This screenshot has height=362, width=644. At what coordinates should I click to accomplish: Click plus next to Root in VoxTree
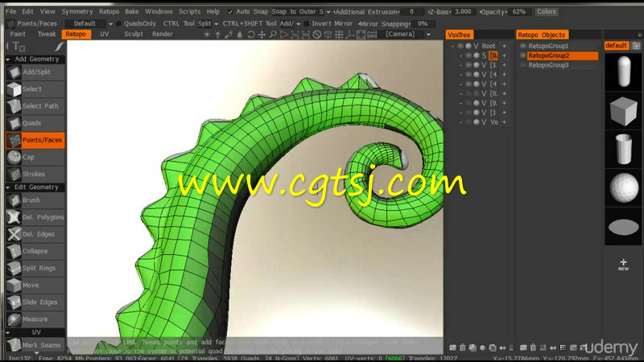[x=505, y=46]
